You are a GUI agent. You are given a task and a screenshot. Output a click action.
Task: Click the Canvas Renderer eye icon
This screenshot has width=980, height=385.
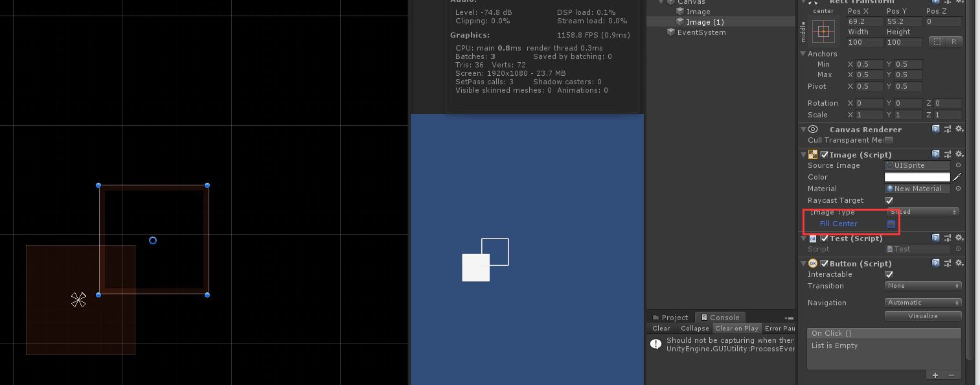pos(813,130)
